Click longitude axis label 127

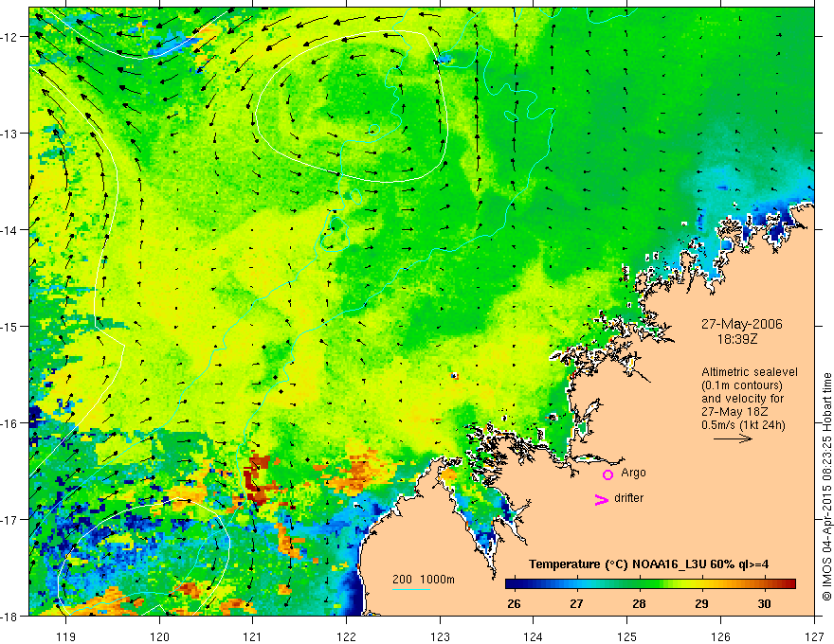click(x=814, y=636)
